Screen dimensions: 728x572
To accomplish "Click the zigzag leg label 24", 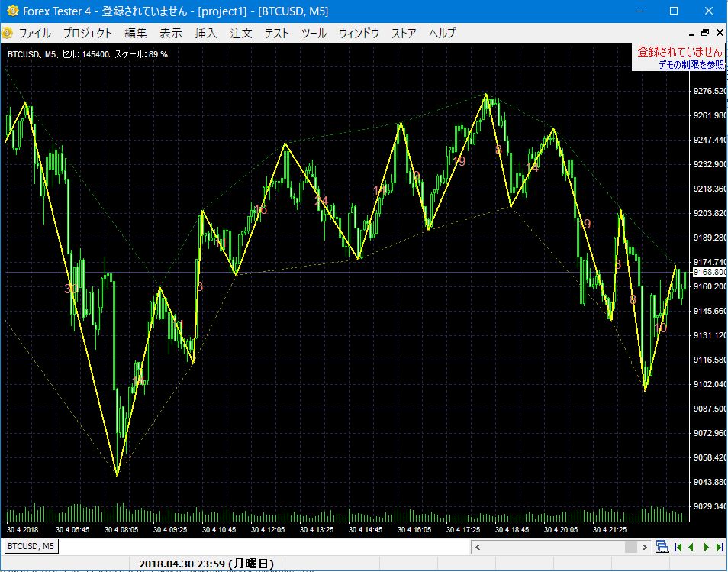I will (321, 201).
